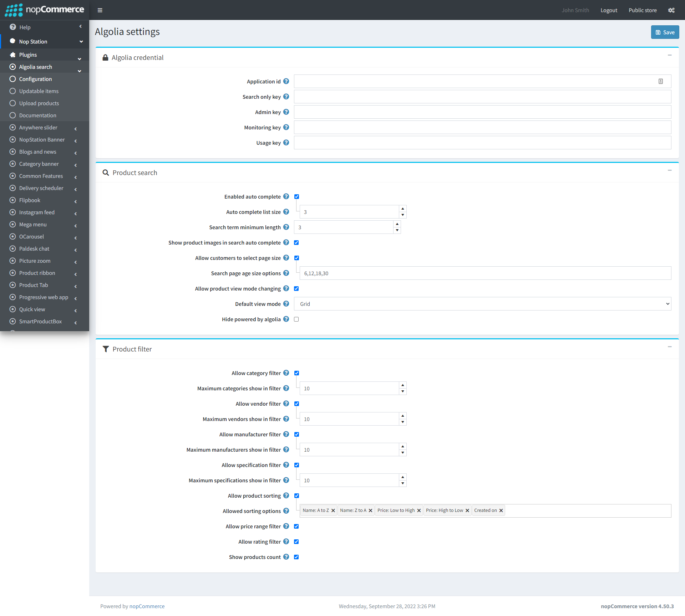
Task: Decrease Maximum vendors show in filter
Action: tap(403, 422)
